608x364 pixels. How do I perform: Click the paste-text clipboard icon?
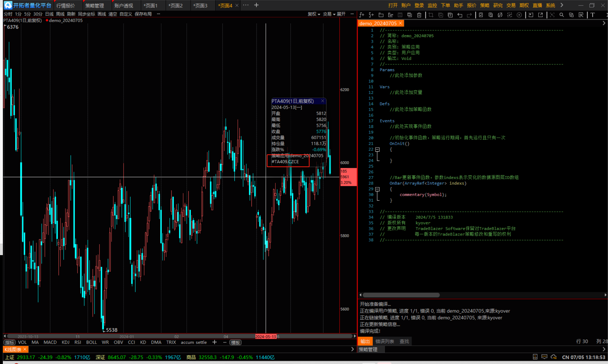tap(450, 15)
